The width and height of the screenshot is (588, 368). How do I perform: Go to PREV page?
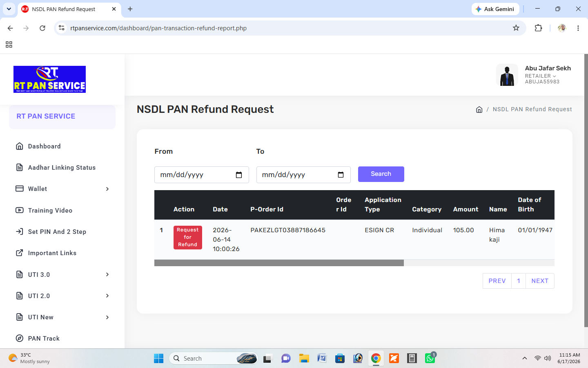[x=497, y=281]
